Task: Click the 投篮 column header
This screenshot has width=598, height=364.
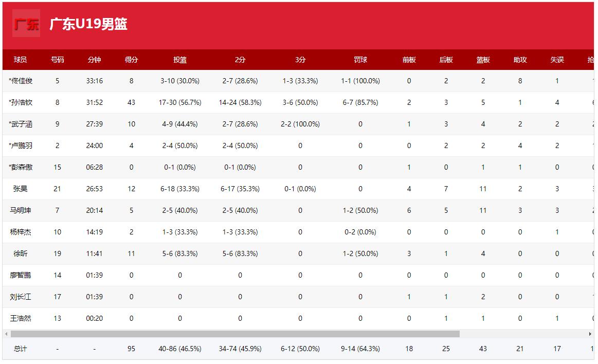Action: pos(180,60)
